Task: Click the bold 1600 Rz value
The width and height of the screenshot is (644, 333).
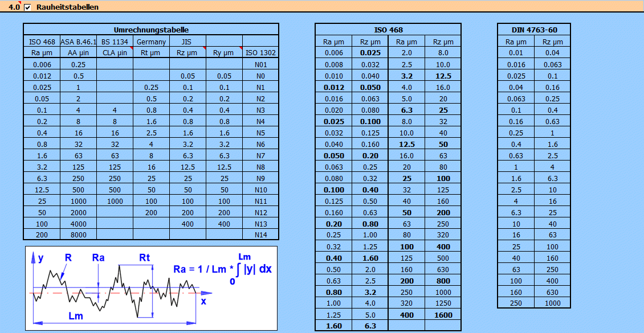Action: [443, 315]
